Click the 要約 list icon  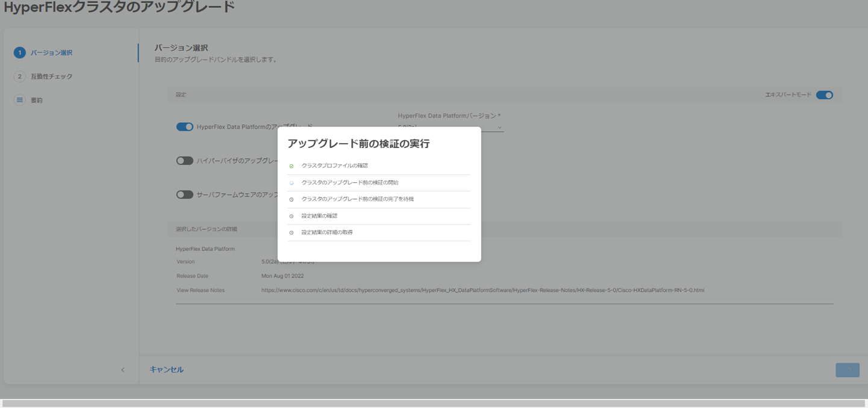tap(19, 100)
